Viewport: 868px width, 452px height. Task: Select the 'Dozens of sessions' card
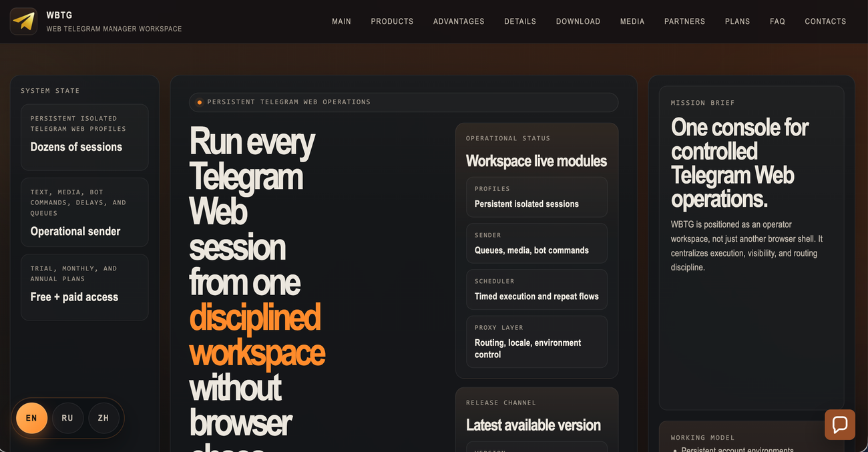tap(85, 137)
